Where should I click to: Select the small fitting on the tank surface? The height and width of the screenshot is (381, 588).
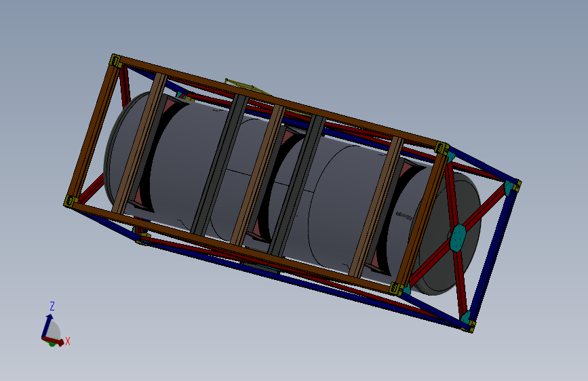click(x=405, y=216)
